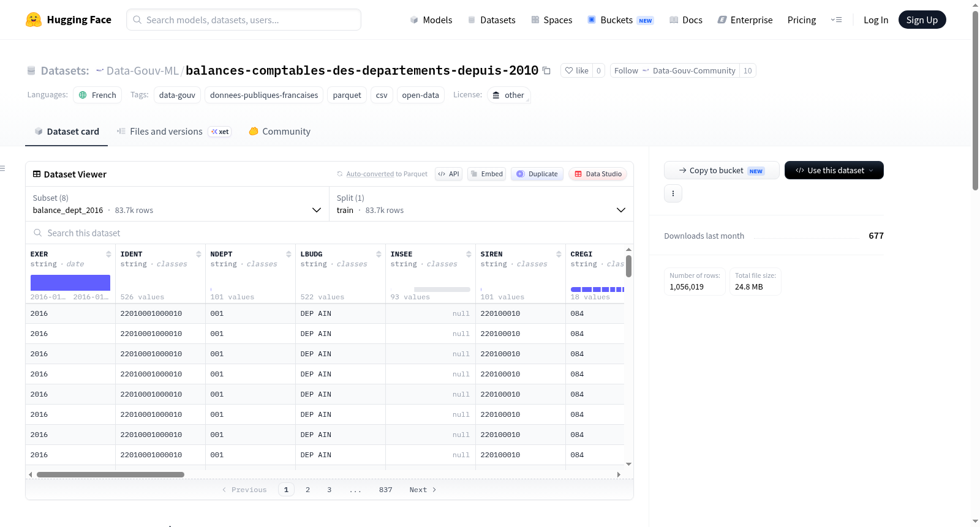Screen dimensions: 980x527
Task: Jump to page 837 of the table
Action: (385, 490)
